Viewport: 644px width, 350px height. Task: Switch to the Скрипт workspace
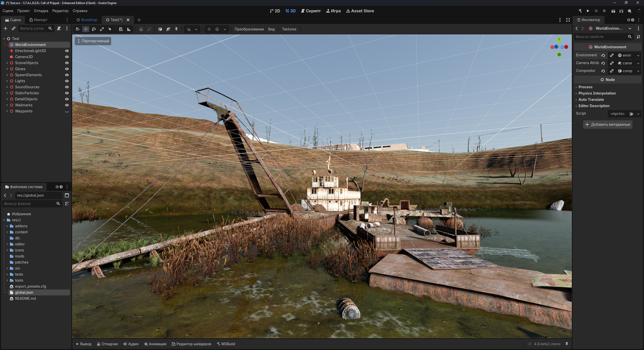310,11
